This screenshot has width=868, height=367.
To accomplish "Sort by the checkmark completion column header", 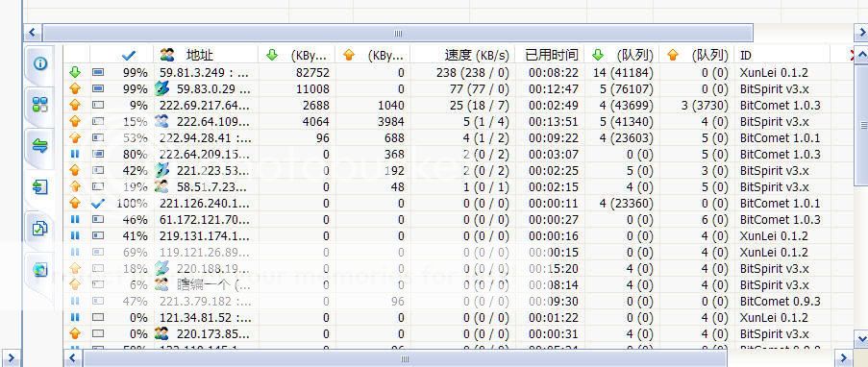I will (129, 55).
